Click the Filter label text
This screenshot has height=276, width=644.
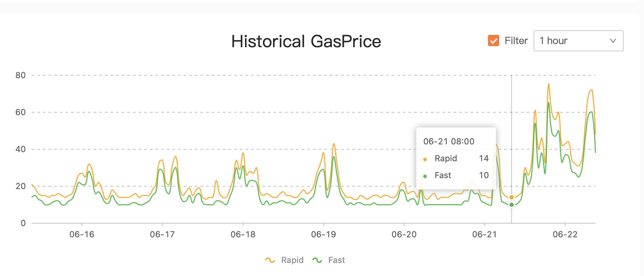point(516,41)
